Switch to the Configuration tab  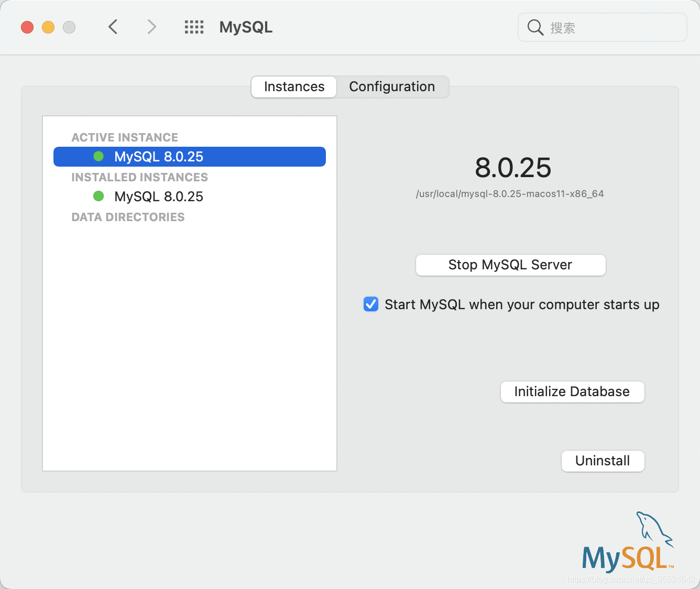point(392,86)
